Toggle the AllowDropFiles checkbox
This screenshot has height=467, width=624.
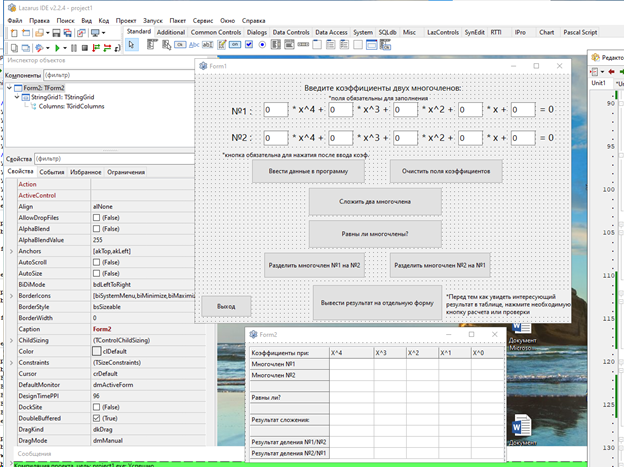[x=97, y=217]
